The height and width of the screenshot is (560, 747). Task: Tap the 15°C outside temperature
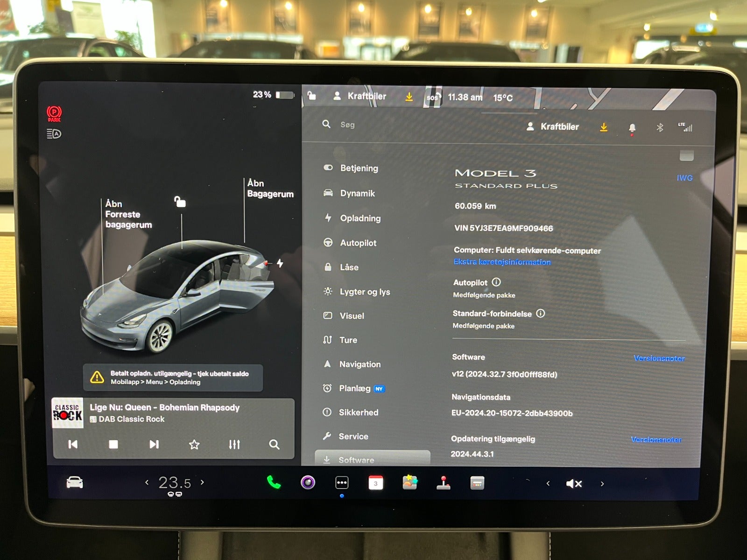point(503,98)
